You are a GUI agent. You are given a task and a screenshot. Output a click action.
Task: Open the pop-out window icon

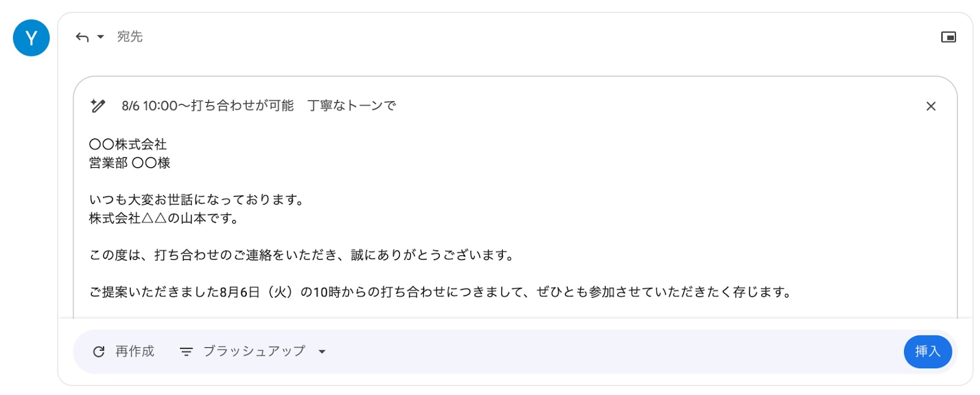(x=948, y=37)
